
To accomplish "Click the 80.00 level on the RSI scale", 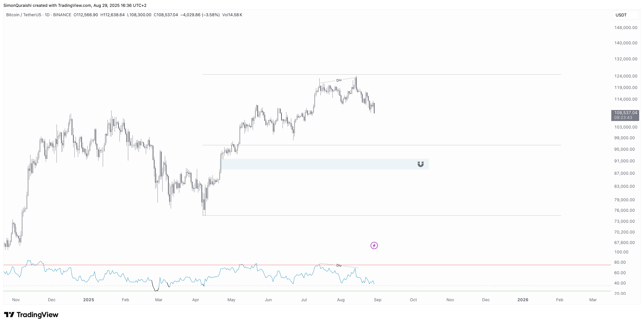I will click(620, 262).
